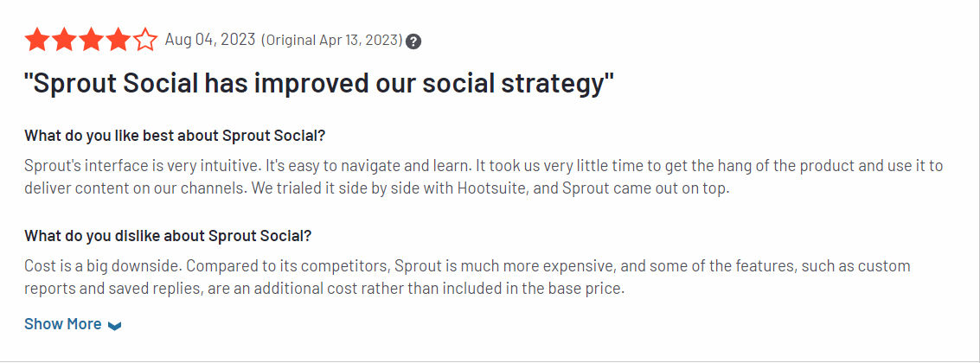Image resolution: width=980 pixels, height=363 pixels.
Task: Click the chevron beside Show More
Action: click(x=114, y=326)
